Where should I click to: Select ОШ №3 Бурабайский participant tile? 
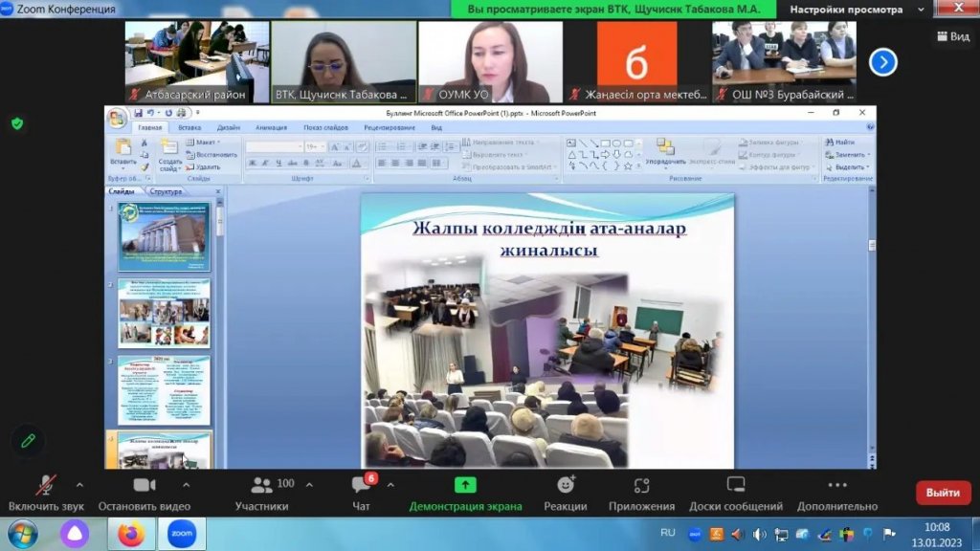pyautogui.click(x=785, y=61)
